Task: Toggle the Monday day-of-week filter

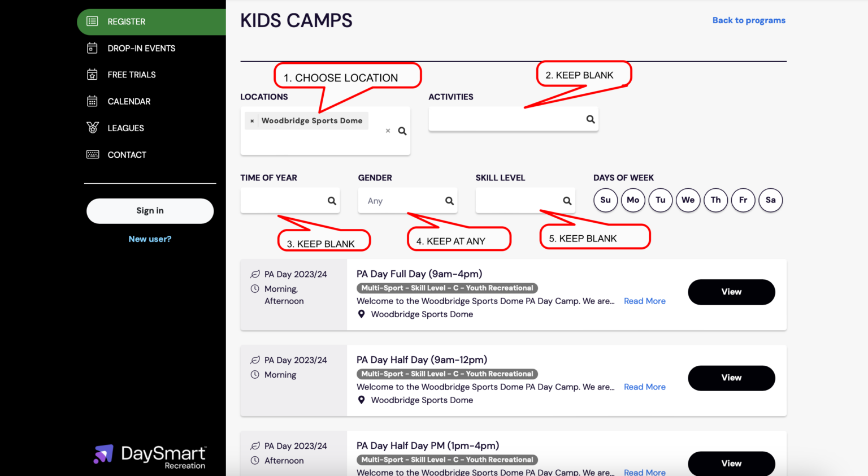Action: click(633, 200)
